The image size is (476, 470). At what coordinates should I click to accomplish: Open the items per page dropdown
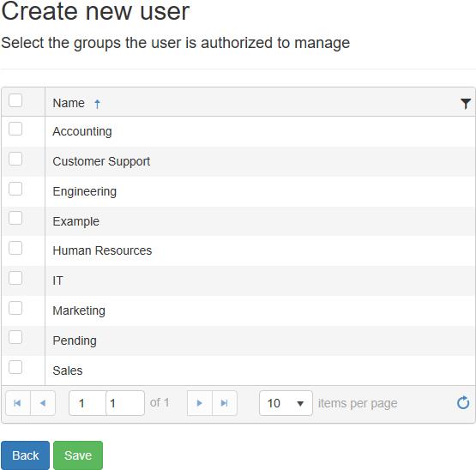pyautogui.click(x=286, y=403)
